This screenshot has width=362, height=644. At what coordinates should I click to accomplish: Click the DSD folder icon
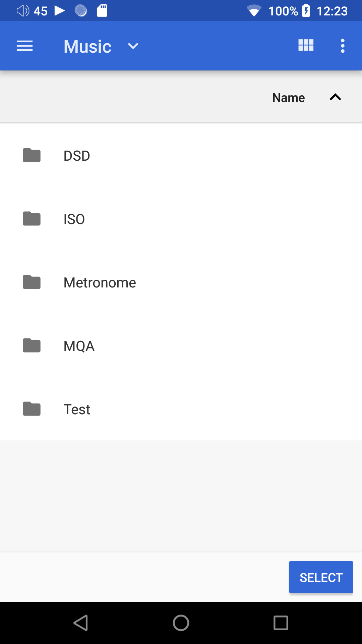(32, 155)
